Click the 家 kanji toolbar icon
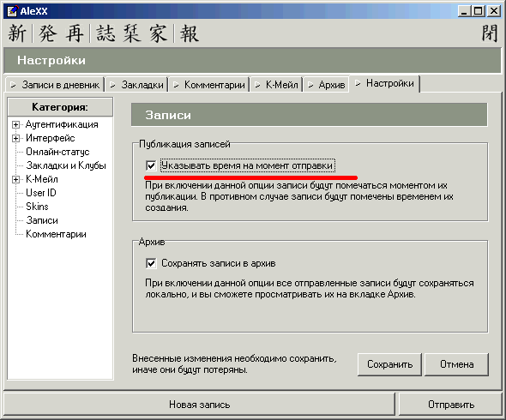 coord(158,33)
